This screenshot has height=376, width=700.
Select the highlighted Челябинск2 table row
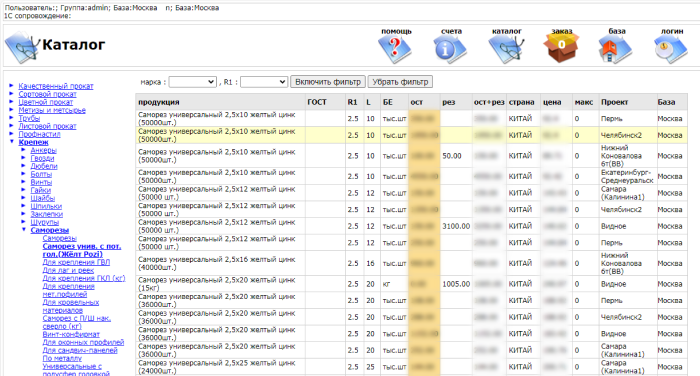(x=411, y=135)
